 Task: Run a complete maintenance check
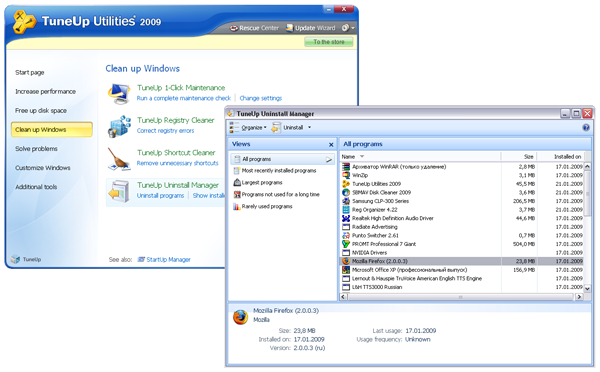click(x=184, y=98)
